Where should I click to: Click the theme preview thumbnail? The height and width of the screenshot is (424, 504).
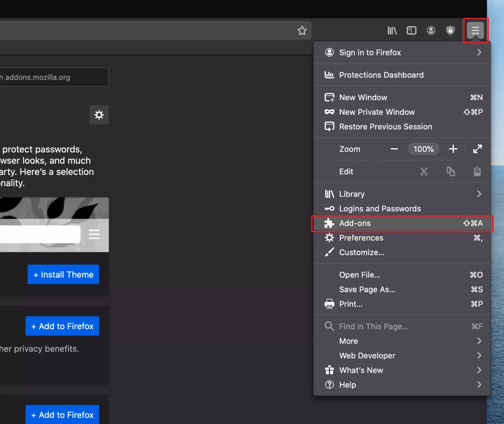pyautogui.click(x=54, y=225)
